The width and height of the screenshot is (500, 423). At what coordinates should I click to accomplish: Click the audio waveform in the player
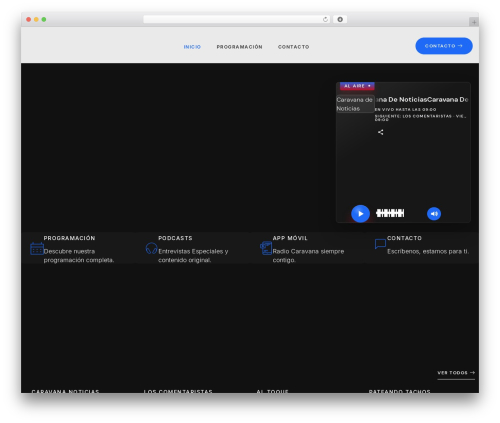(390, 213)
